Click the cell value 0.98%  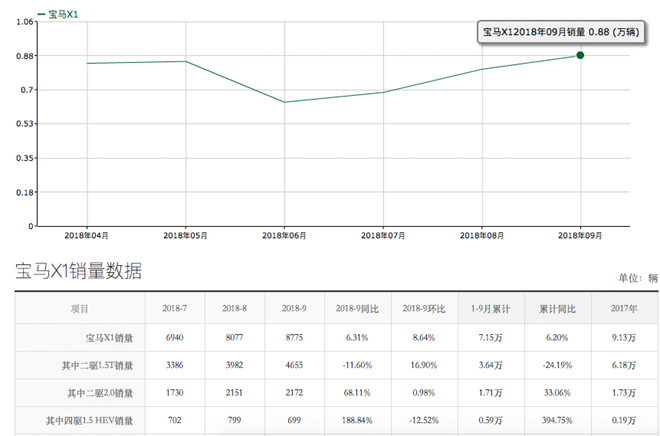pos(424,393)
